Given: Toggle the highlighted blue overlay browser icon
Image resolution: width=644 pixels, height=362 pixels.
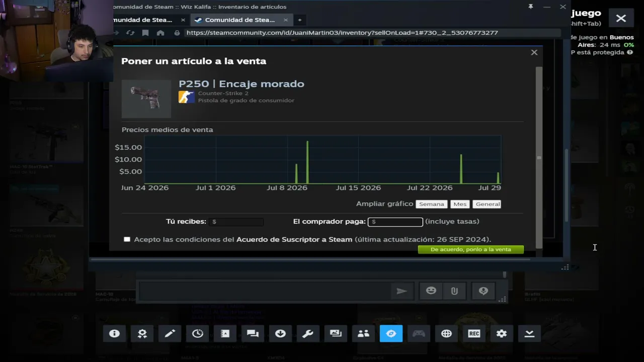Looking at the screenshot, I should pyautogui.click(x=391, y=333).
